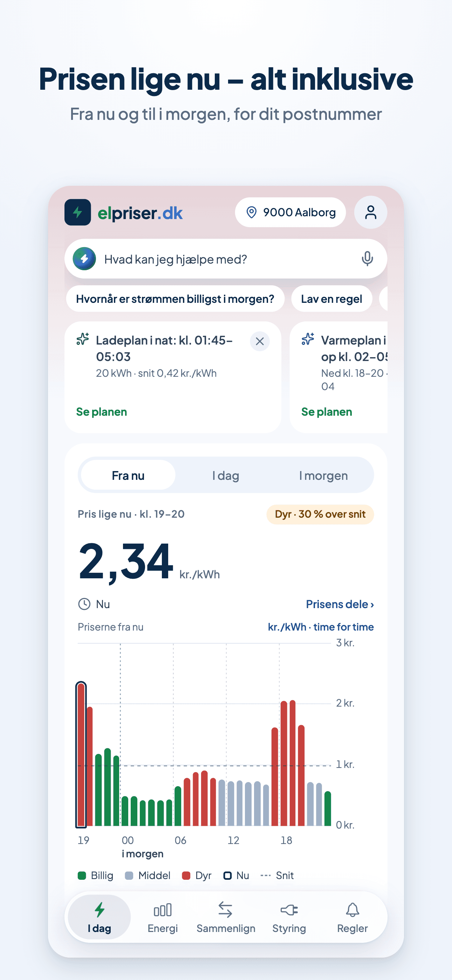
Task: Click the 'Pris lige nu · kl. 19–20' label
Action: (x=131, y=514)
